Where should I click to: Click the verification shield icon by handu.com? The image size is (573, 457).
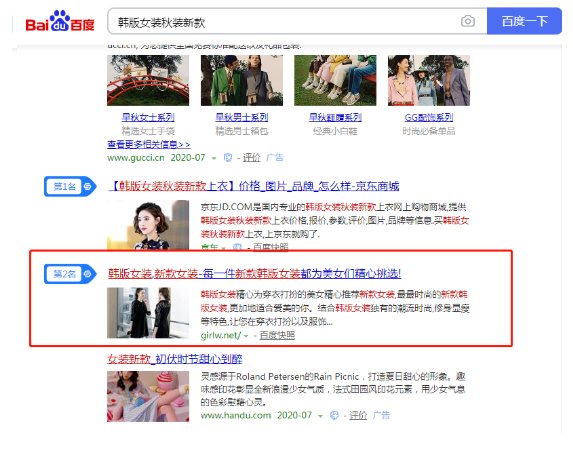click(334, 415)
